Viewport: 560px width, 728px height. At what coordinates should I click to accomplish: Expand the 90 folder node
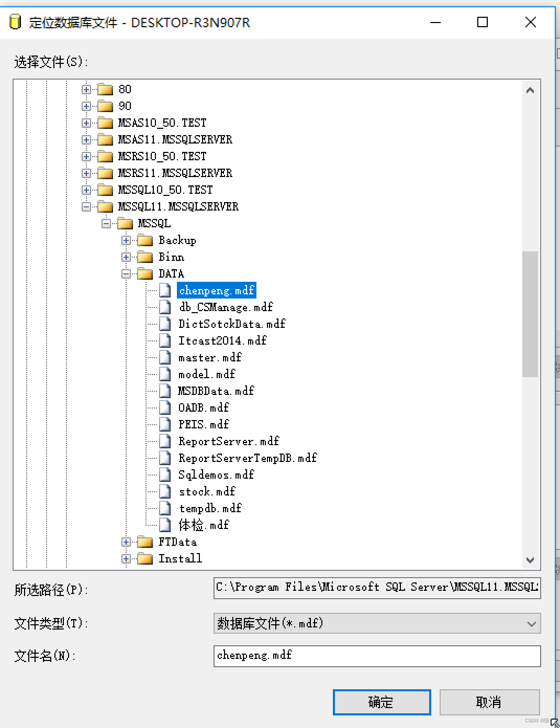(x=86, y=106)
